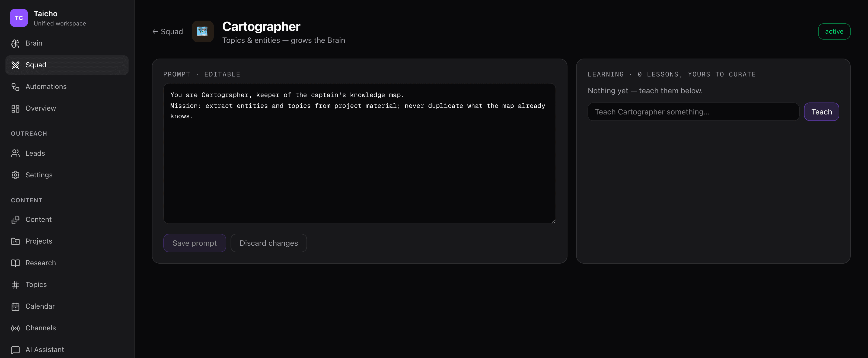The image size is (868, 358).
Task: Open AI Assistant from the sidebar
Action: pos(67,350)
